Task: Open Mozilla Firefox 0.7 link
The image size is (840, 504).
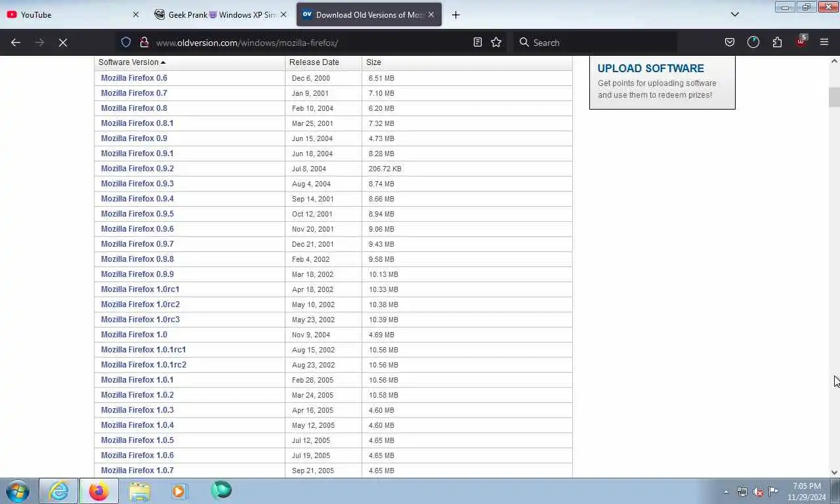Action: pos(134,93)
